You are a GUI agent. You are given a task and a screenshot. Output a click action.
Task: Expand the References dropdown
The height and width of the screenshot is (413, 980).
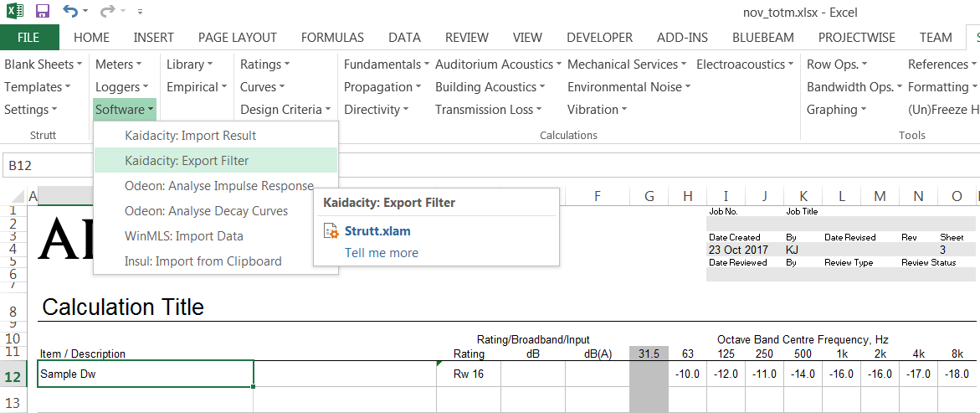(942, 65)
